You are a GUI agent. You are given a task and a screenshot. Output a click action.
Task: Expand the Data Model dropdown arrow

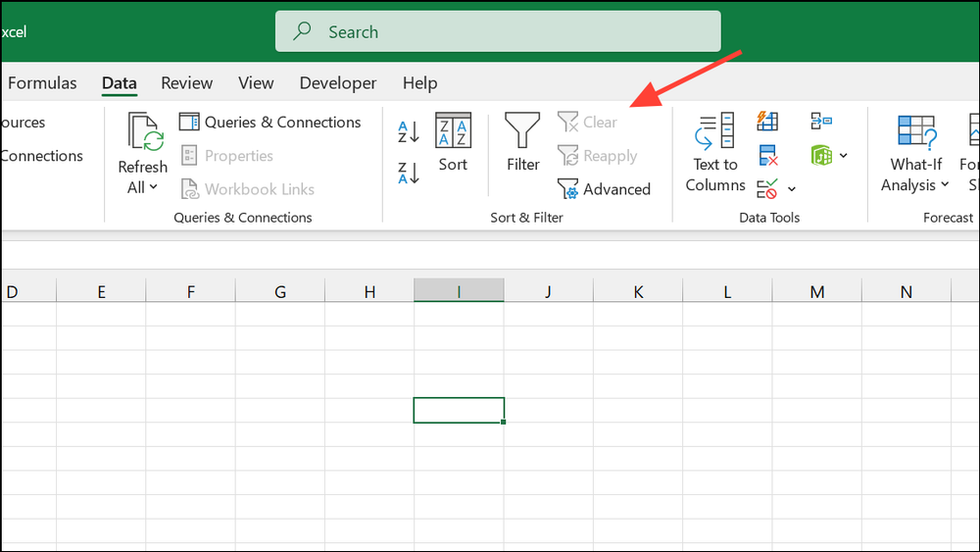coord(844,155)
